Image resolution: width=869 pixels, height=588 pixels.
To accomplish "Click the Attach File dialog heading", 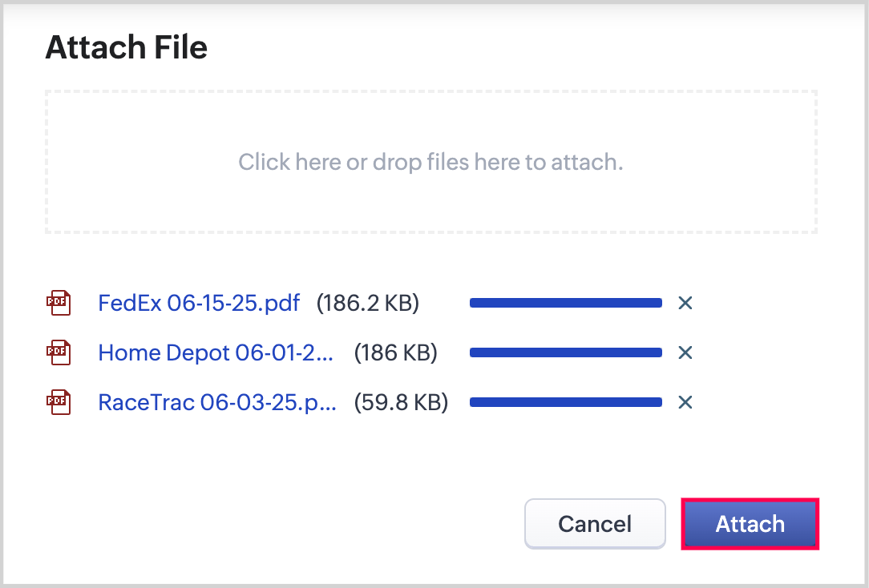I will tap(127, 48).
